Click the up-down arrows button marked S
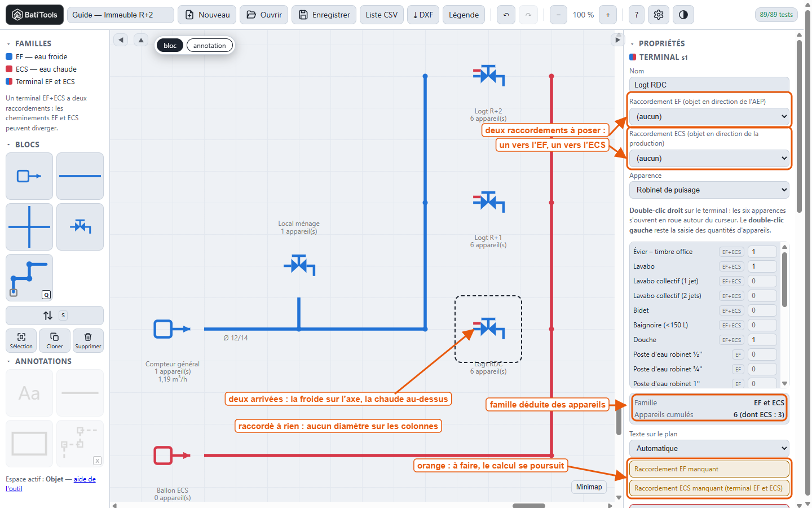812x508 pixels. (55, 316)
